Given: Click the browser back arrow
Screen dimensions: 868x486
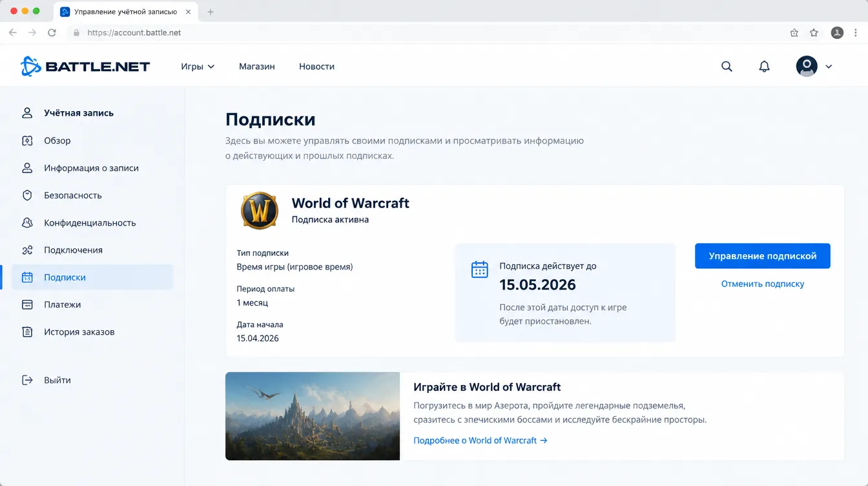Looking at the screenshot, I should [x=12, y=32].
